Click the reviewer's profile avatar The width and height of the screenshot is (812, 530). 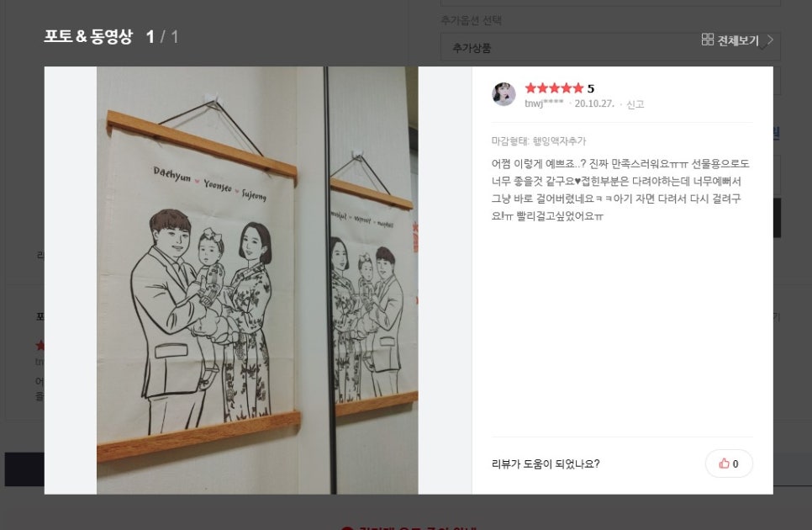[504, 94]
